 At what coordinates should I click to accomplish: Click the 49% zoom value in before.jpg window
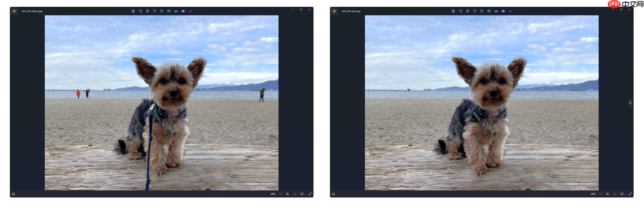click(x=273, y=194)
